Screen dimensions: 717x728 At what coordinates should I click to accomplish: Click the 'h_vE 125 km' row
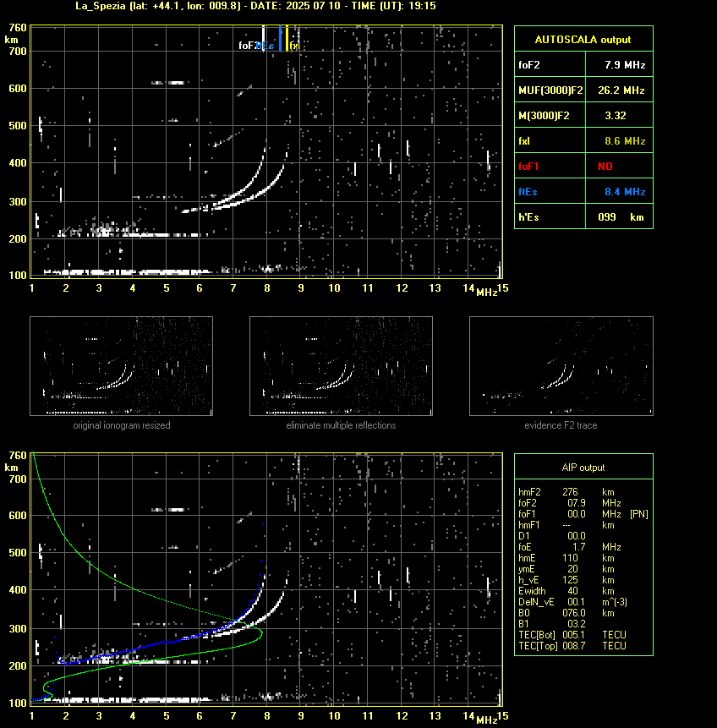tap(566, 580)
